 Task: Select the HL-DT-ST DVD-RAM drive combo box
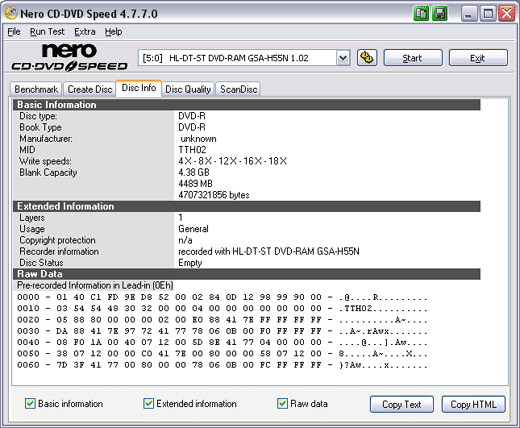point(244,58)
